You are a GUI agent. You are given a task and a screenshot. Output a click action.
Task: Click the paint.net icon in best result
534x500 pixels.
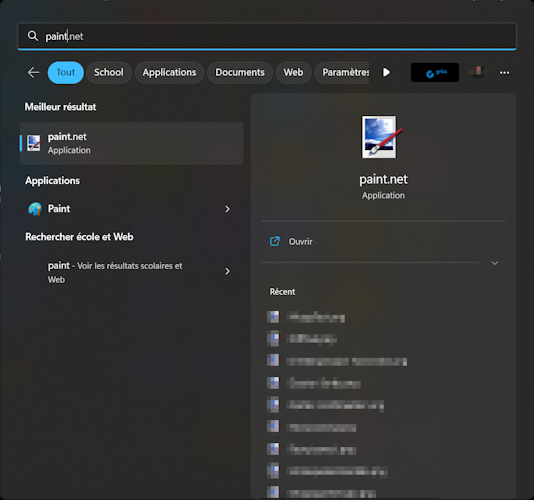tap(34, 143)
